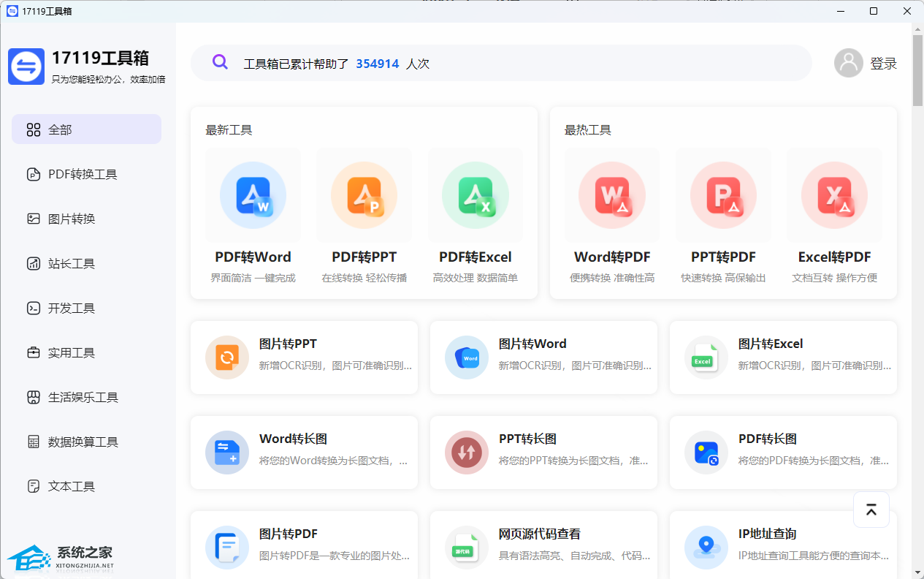
Task: Open the Word转长图 card icon
Action: (227, 453)
